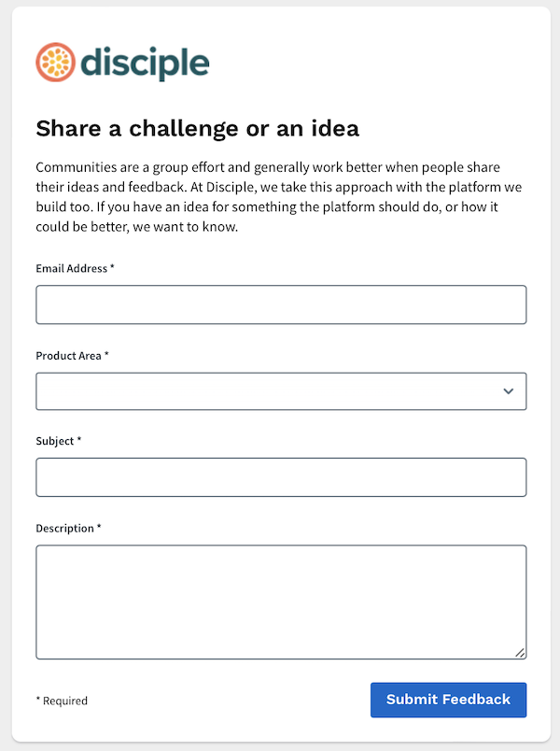Screen dimensions: 560x751
Task: Click the disciple wordmark text
Action: (145, 64)
